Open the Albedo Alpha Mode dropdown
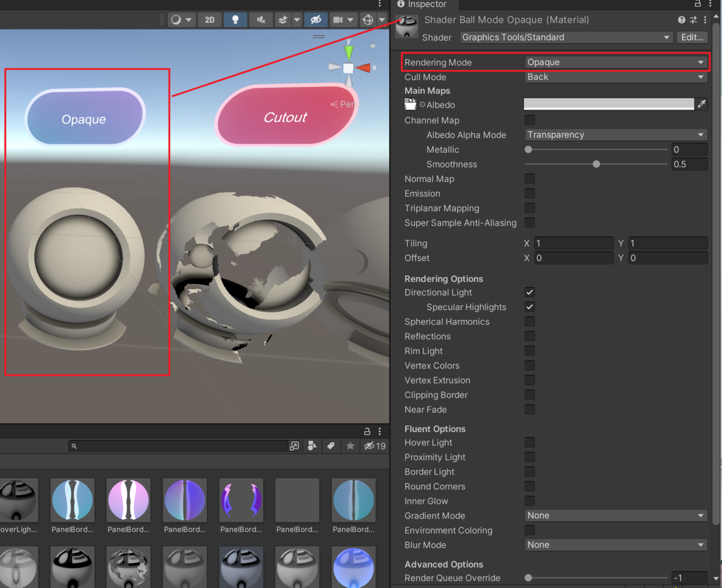The height and width of the screenshot is (588, 722). pyautogui.click(x=616, y=135)
